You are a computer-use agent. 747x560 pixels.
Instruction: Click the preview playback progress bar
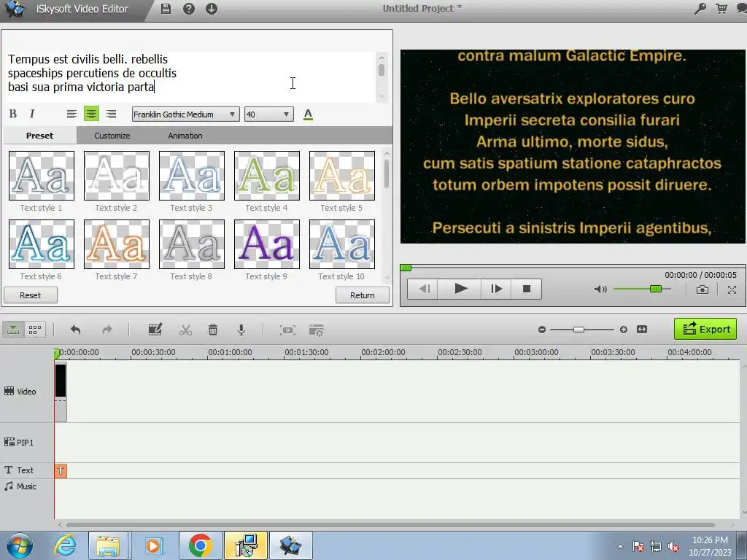pos(572,268)
